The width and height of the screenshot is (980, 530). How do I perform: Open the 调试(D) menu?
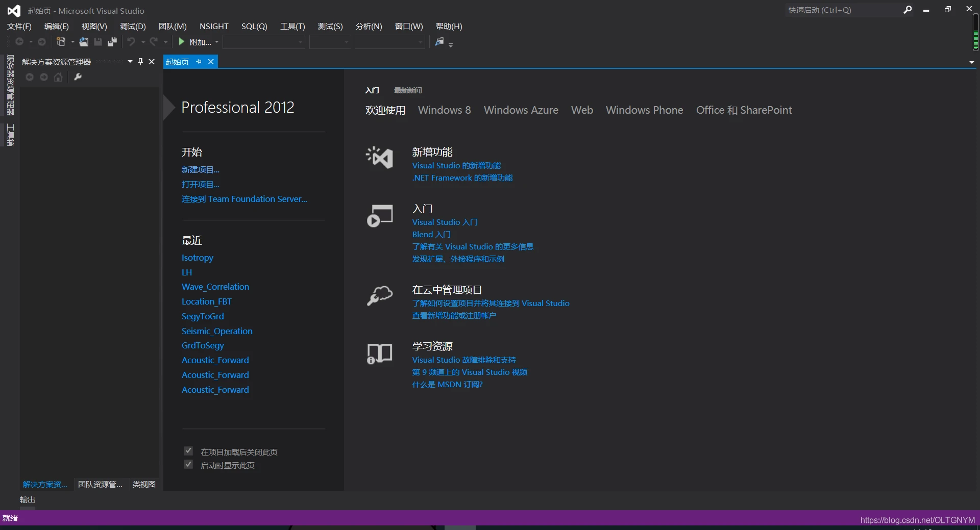pos(133,27)
